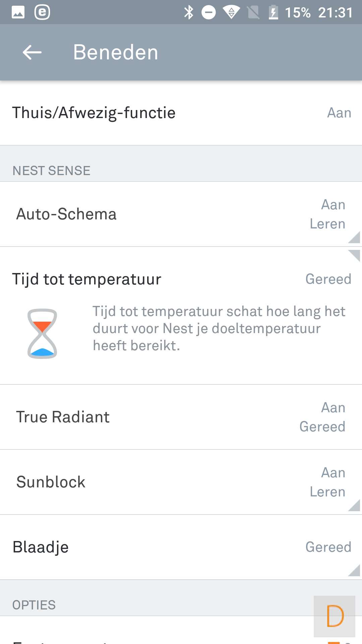The height and width of the screenshot is (644, 362).
Task: Tap the Bluetooth status icon
Action: click(x=189, y=13)
